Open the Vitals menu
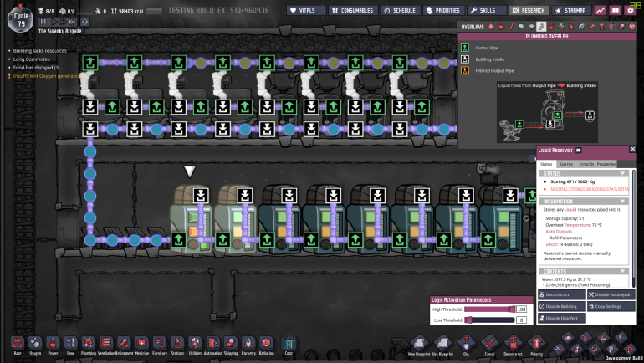 [305, 10]
